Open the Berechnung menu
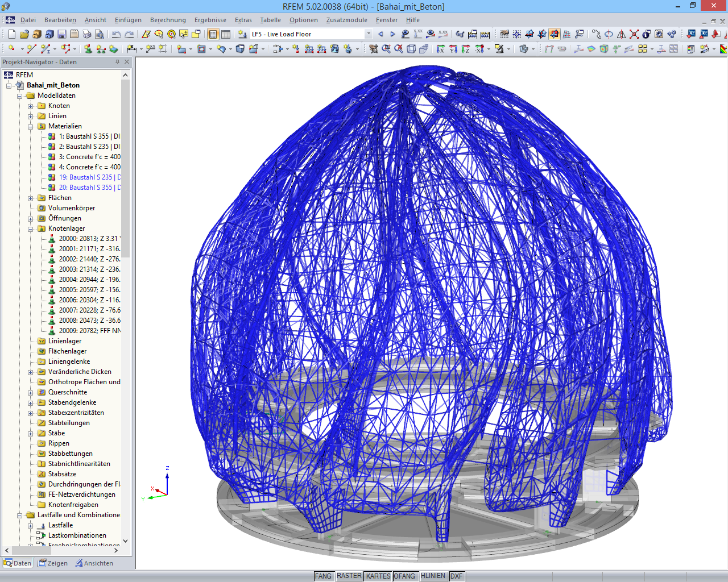The image size is (728, 582). coord(168,20)
